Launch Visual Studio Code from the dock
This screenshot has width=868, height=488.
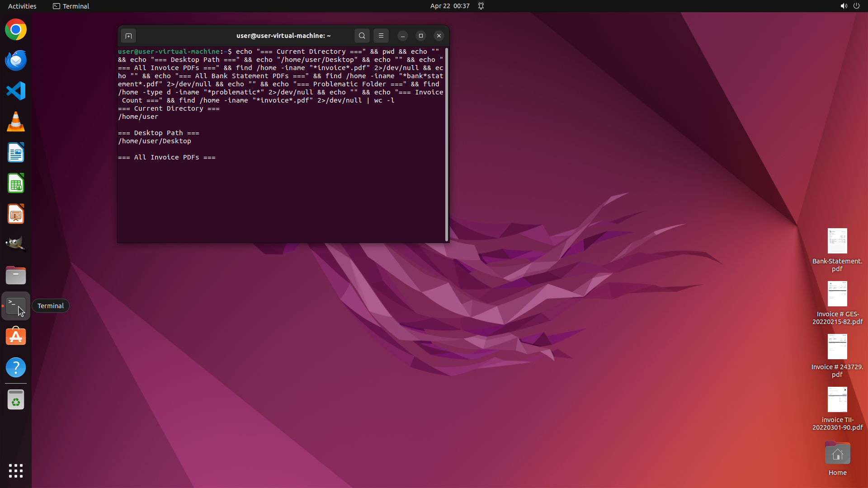tap(16, 91)
